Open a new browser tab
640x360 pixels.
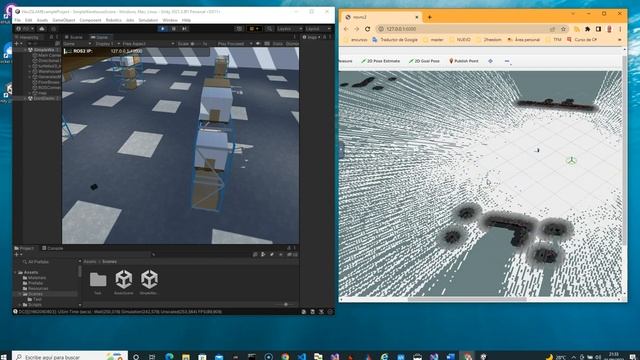click(x=429, y=17)
